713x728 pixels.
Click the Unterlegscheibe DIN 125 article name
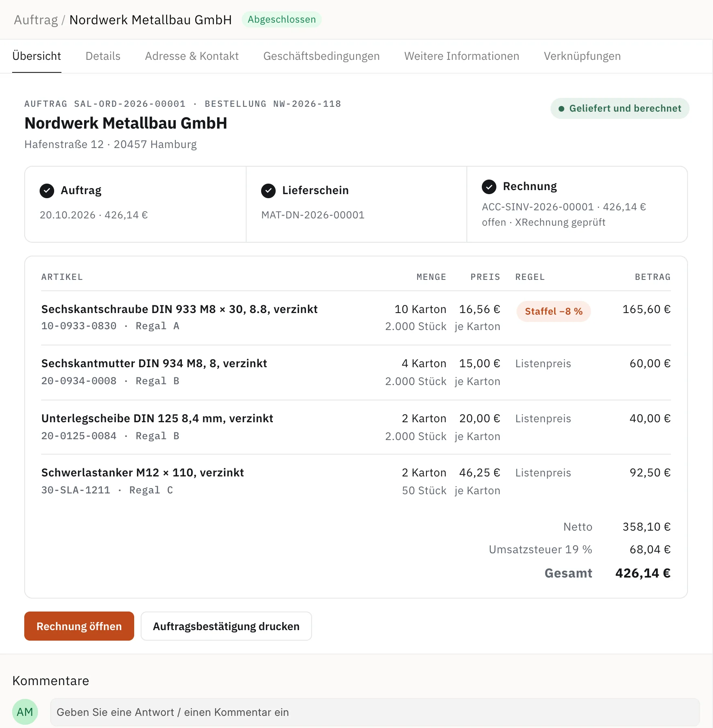click(157, 418)
